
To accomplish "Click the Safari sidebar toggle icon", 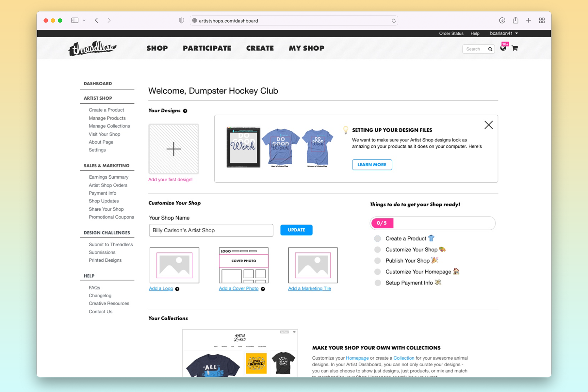I will coord(75,20).
